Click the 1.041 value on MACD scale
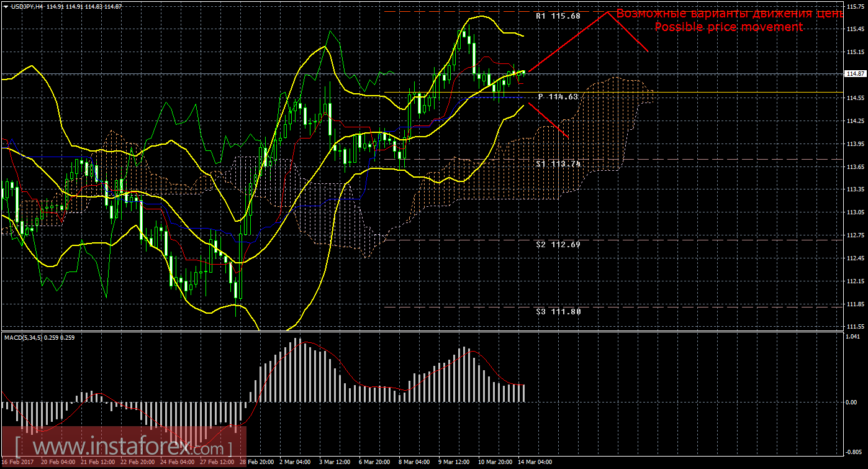This screenshot has width=868, height=469. tap(854, 336)
